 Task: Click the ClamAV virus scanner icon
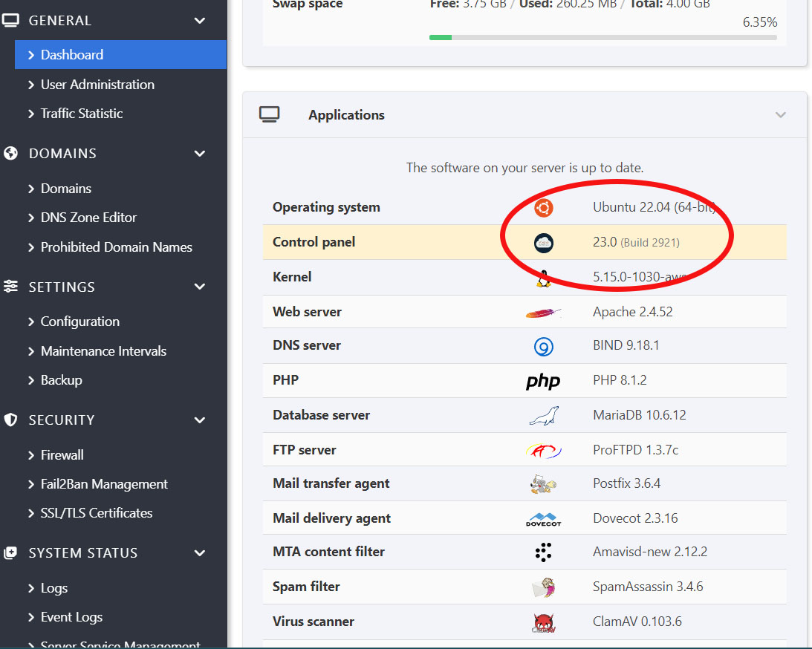(543, 622)
